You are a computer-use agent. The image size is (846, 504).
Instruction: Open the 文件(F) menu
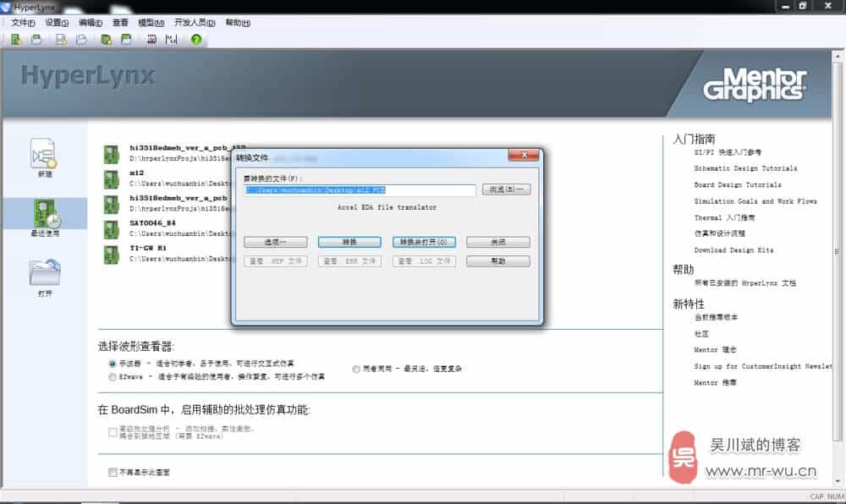click(x=23, y=23)
